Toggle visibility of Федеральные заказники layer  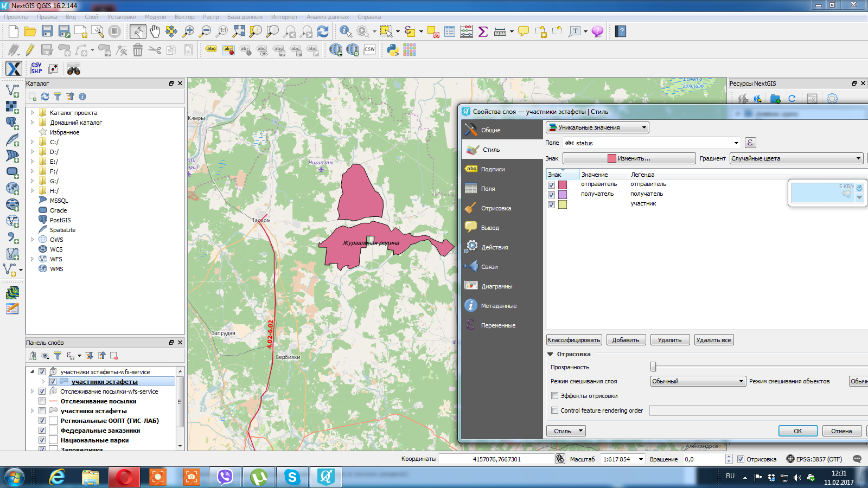pyautogui.click(x=42, y=431)
